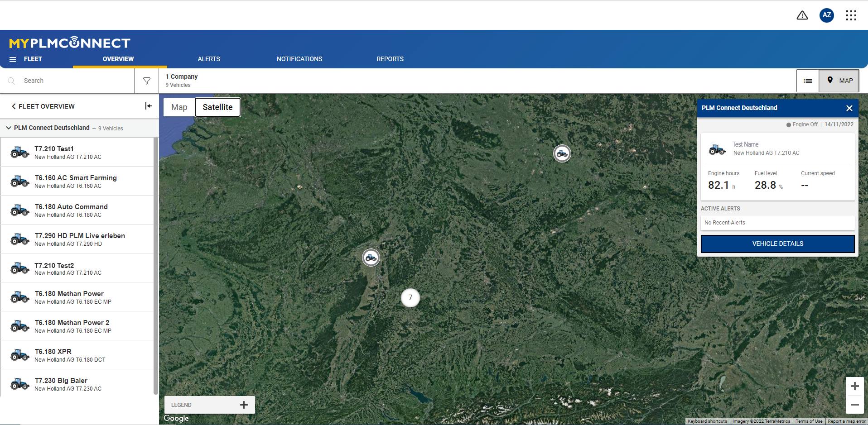Switch to list view display
This screenshot has height=425, width=868.
808,81
